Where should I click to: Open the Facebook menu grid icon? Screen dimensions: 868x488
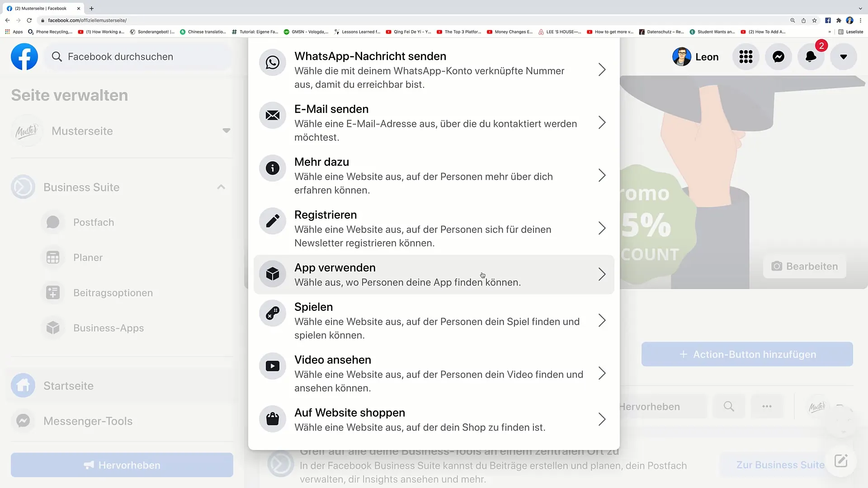tap(746, 56)
